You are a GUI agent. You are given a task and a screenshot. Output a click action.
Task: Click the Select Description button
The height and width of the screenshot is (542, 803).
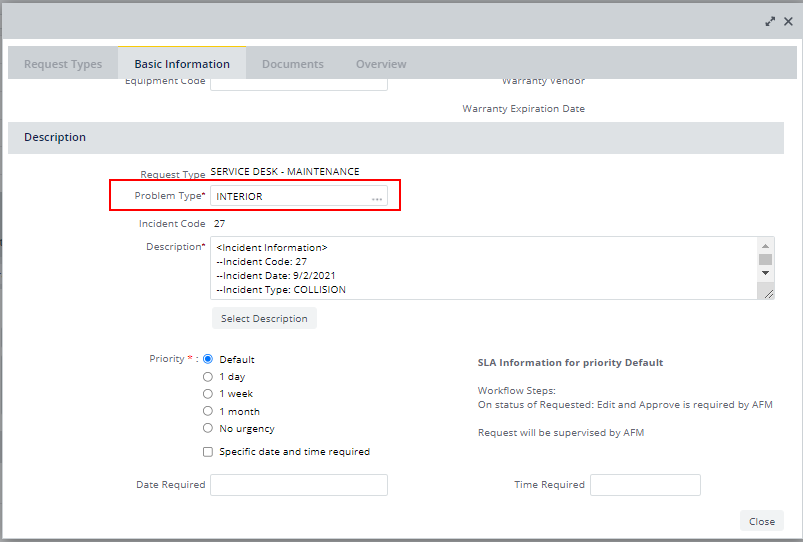pyautogui.click(x=264, y=318)
